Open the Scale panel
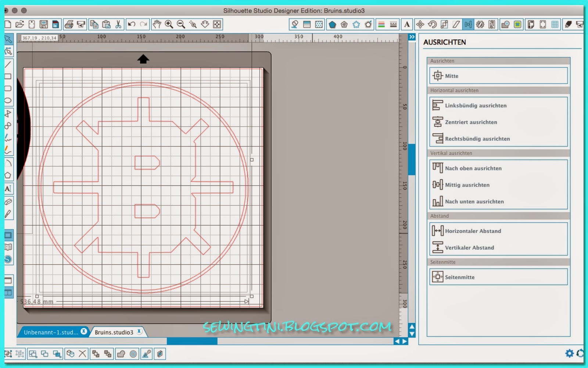 pos(444,24)
